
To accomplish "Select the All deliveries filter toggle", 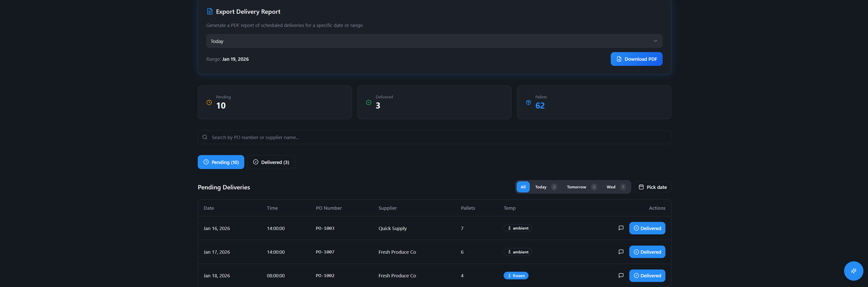I will 523,187.
